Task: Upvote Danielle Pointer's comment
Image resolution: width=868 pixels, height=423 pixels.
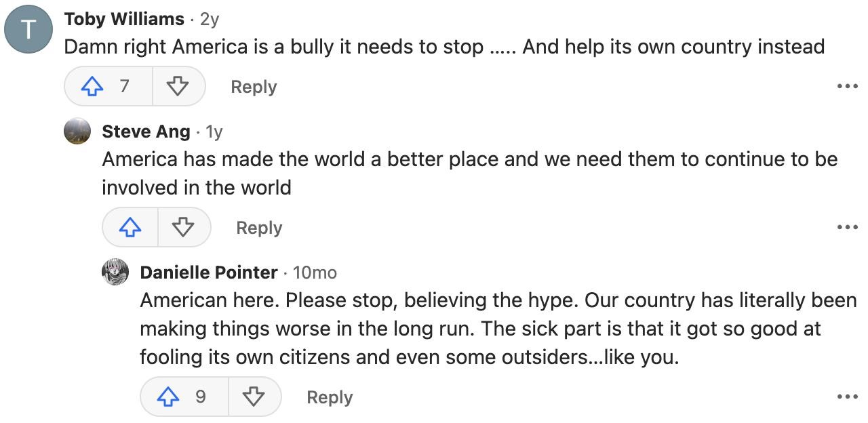Action: coord(167,397)
